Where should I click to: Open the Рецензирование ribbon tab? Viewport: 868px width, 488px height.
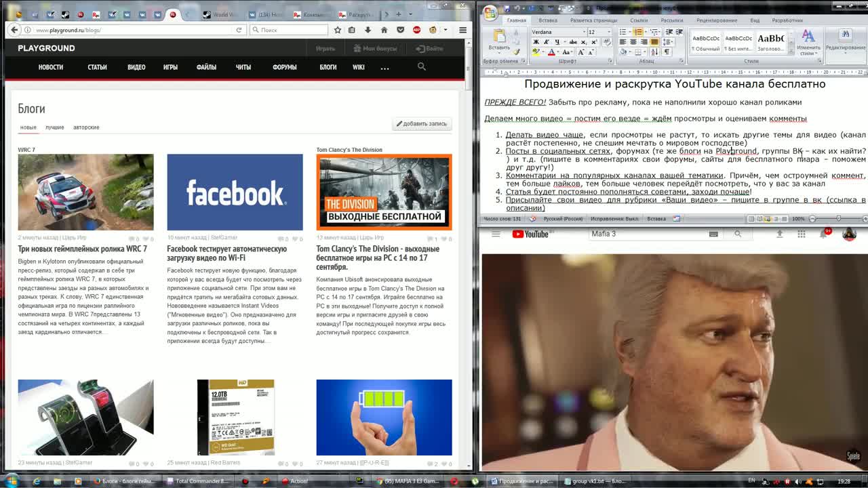pos(717,20)
